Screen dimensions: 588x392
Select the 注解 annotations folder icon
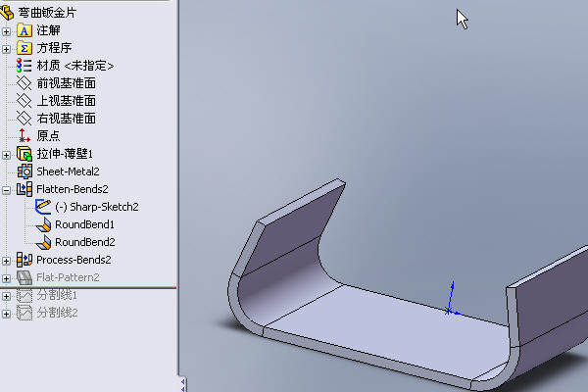[x=24, y=30]
